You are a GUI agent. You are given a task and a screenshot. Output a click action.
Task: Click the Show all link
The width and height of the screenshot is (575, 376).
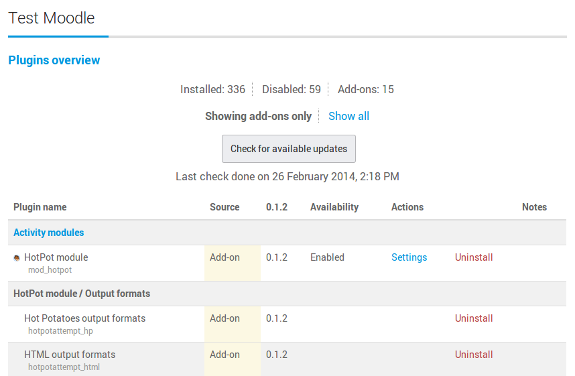coord(349,116)
